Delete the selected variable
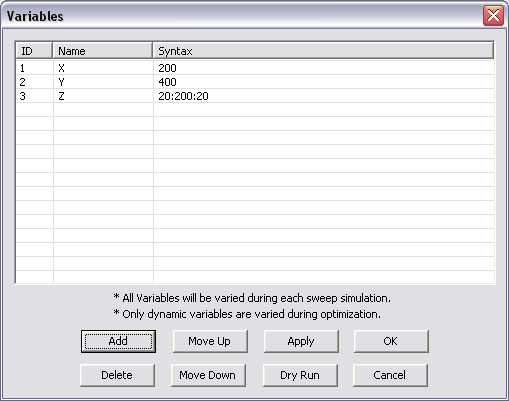 (x=117, y=375)
